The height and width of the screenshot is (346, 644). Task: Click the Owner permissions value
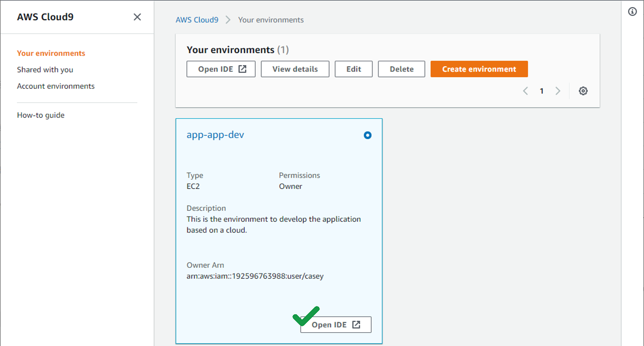point(290,186)
